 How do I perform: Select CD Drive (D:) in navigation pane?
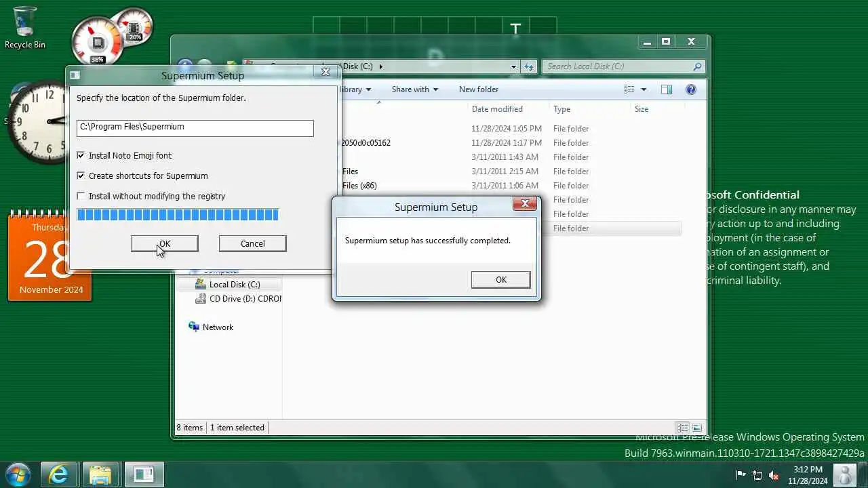tap(245, 299)
